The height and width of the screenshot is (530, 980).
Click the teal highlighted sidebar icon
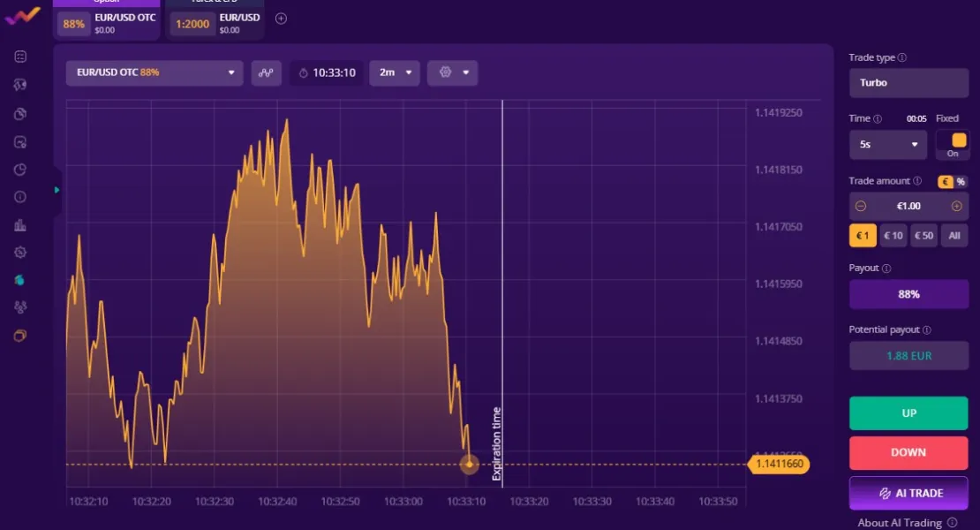[x=20, y=280]
